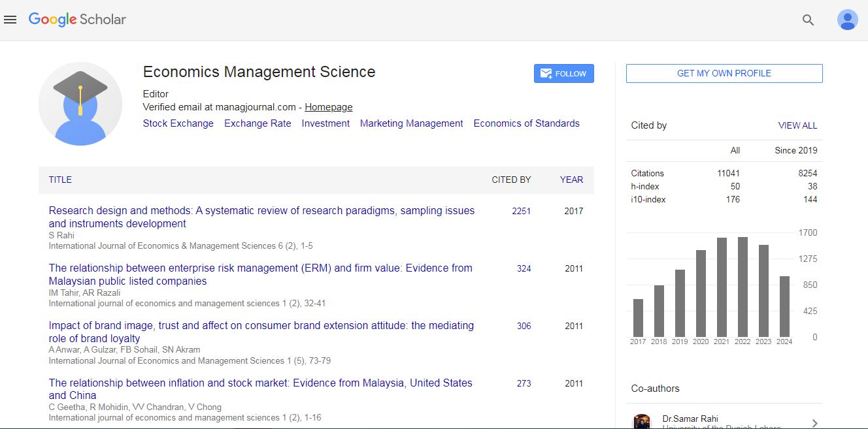Click the Since 2019 column heading
Viewport: 868px width, 429px height.
(795, 150)
